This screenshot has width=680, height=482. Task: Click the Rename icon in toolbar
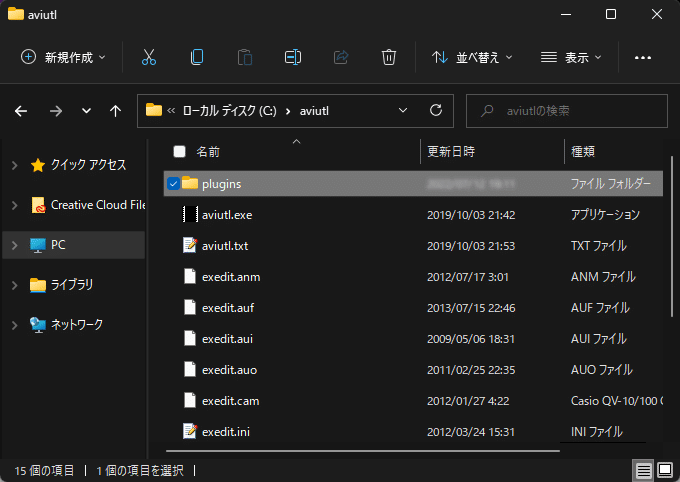click(293, 57)
